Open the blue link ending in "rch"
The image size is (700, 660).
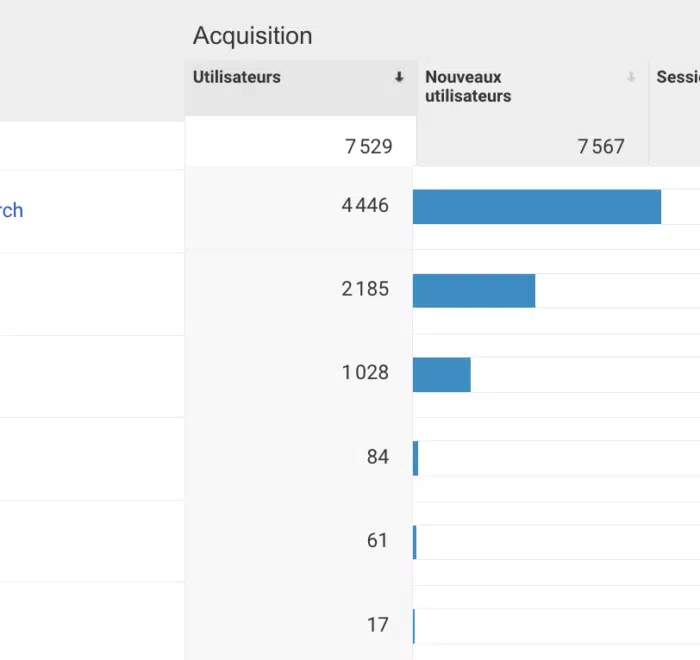pyautogui.click(x=11, y=210)
